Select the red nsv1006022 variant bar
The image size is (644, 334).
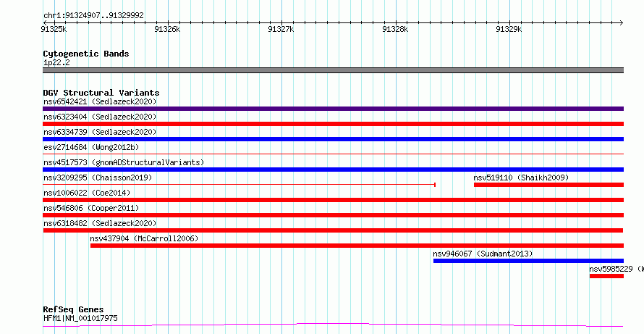click(x=333, y=200)
